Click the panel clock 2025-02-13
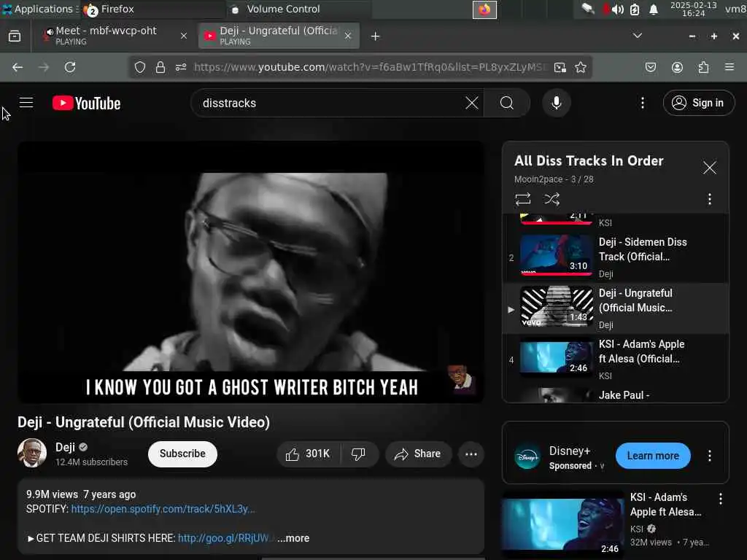 click(x=693, y=9)
